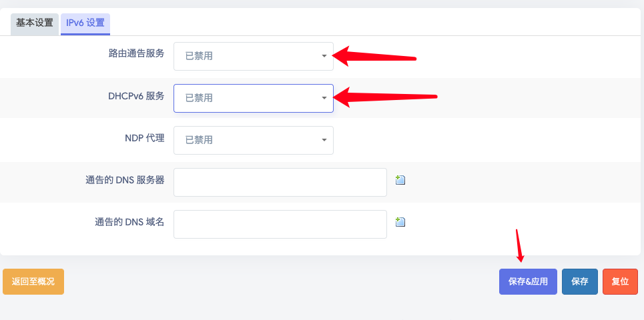Switch to the 基本设置 tab

point(35,24)
